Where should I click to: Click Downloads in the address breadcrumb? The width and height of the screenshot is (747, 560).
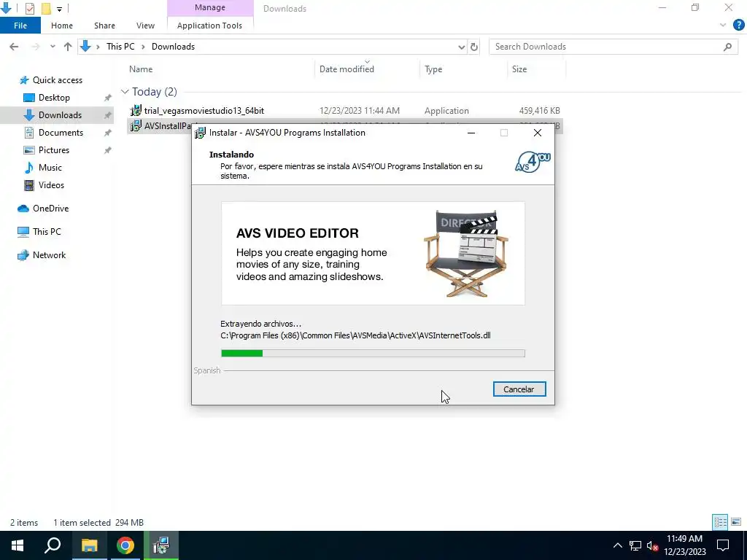pyautogui.click(x=174, y=47)
